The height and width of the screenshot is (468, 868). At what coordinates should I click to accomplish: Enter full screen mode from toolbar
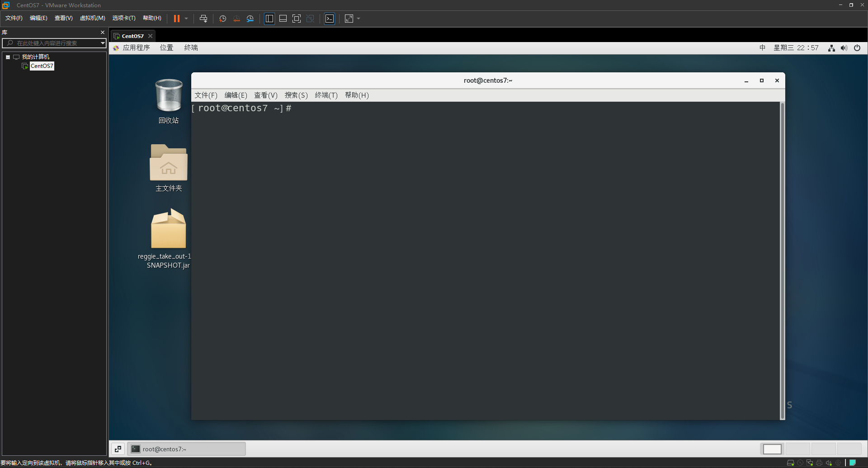[x=297, y=19]
